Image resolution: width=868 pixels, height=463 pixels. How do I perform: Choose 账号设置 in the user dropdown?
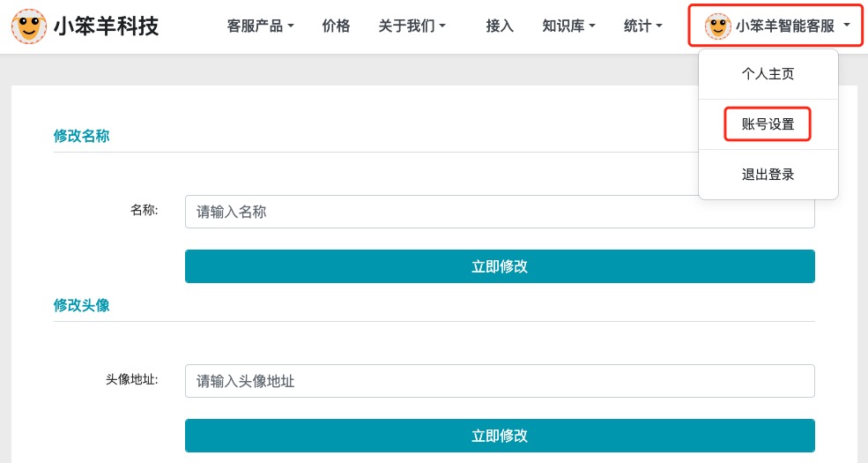point(768,124)
